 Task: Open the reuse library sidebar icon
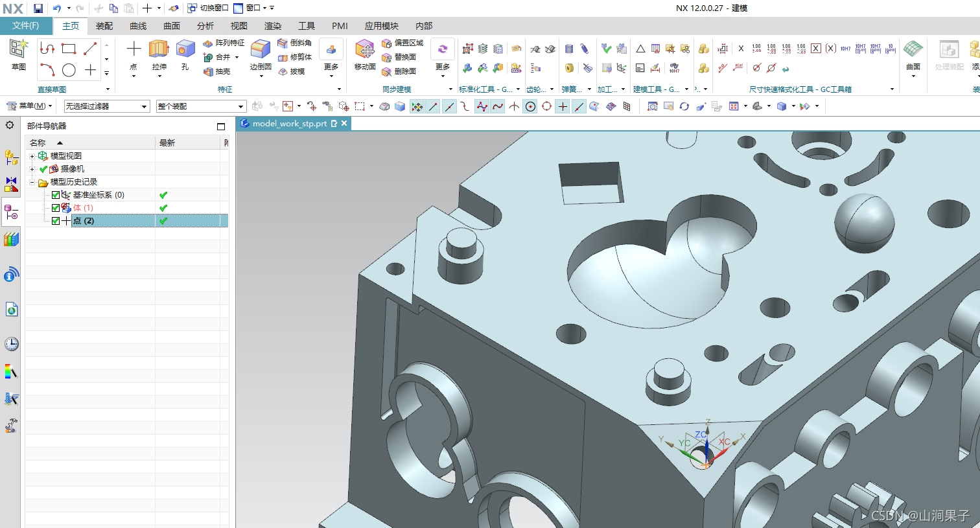pos(11,240)
